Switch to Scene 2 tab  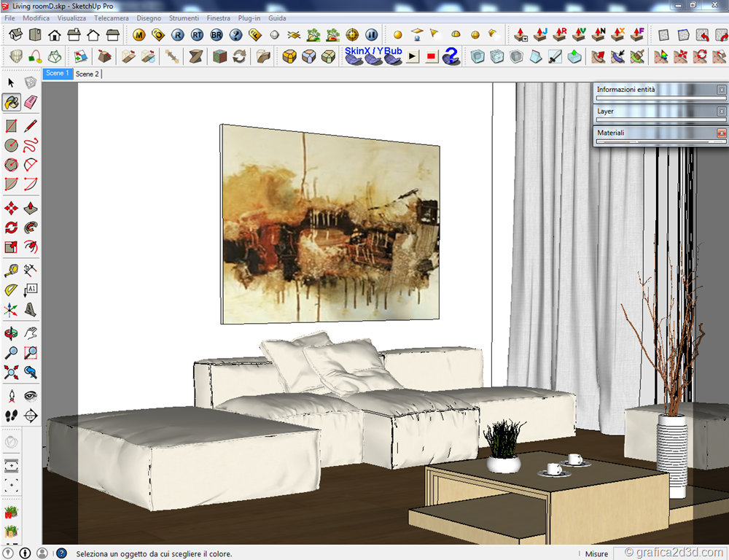[x=87, y=74]
